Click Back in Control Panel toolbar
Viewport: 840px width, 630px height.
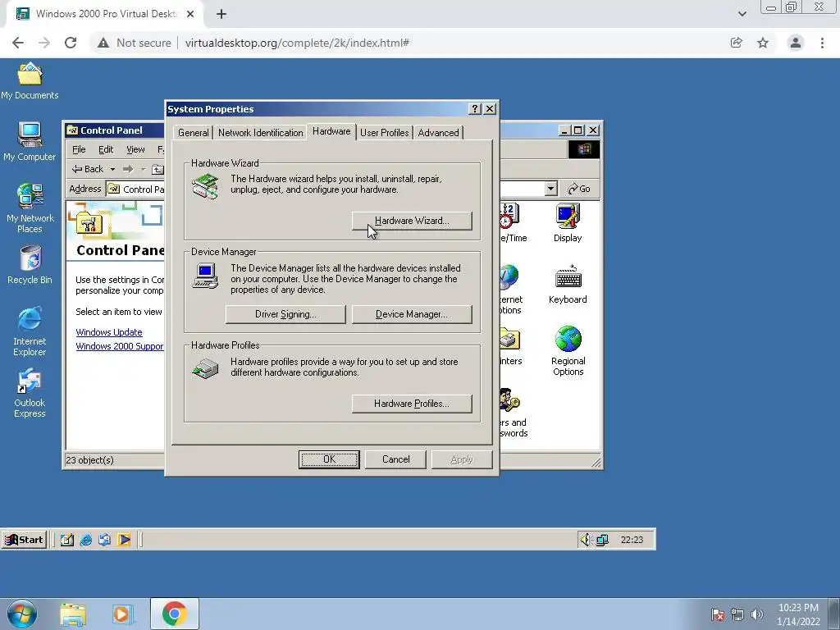89,169
